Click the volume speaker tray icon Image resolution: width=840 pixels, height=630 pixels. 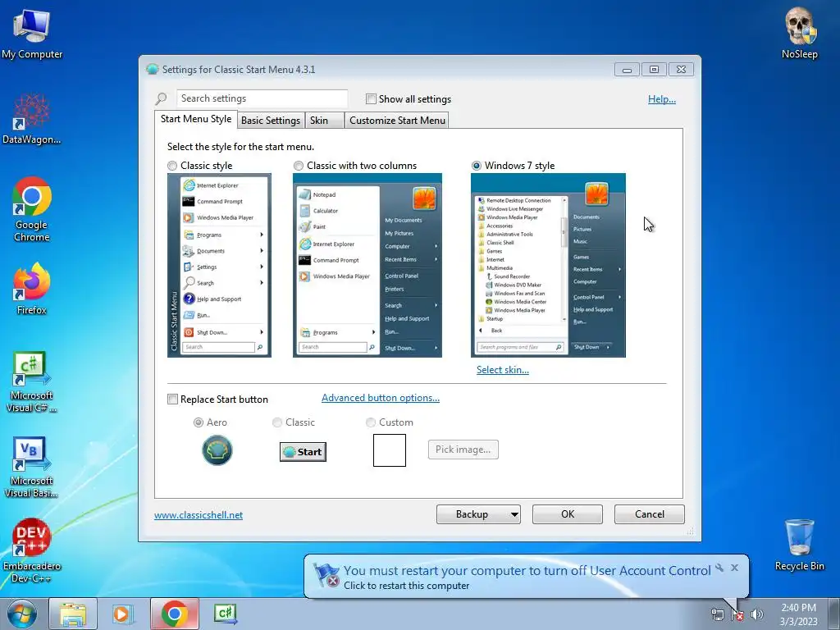756,614
